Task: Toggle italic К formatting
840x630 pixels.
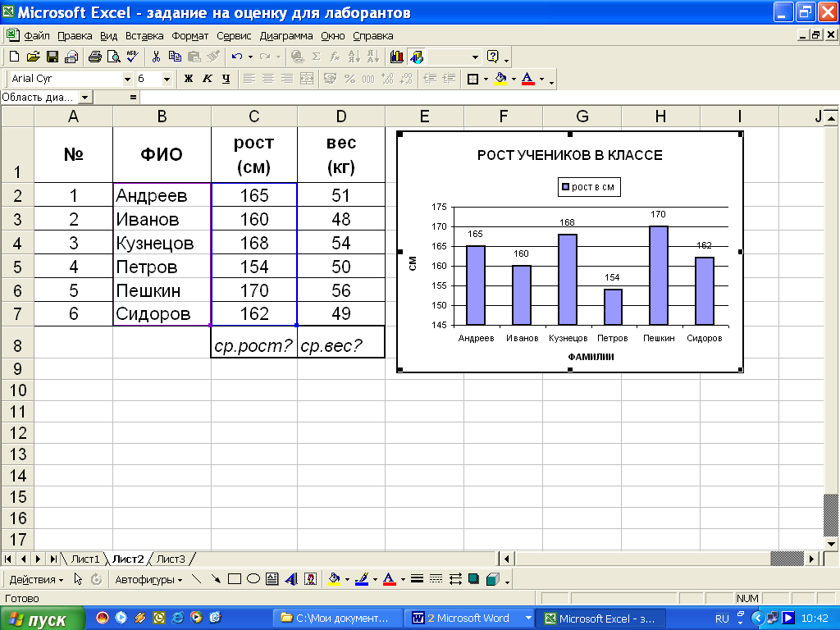Action: tap(208, 79)
